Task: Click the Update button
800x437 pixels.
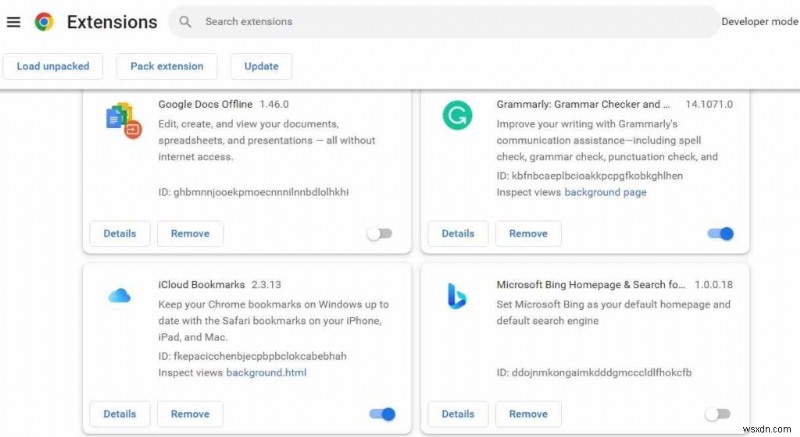Action: click(261, 66)
